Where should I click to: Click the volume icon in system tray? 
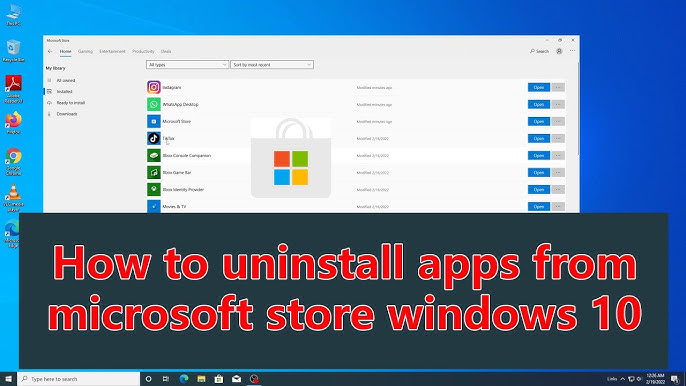[x=639, y=379]
